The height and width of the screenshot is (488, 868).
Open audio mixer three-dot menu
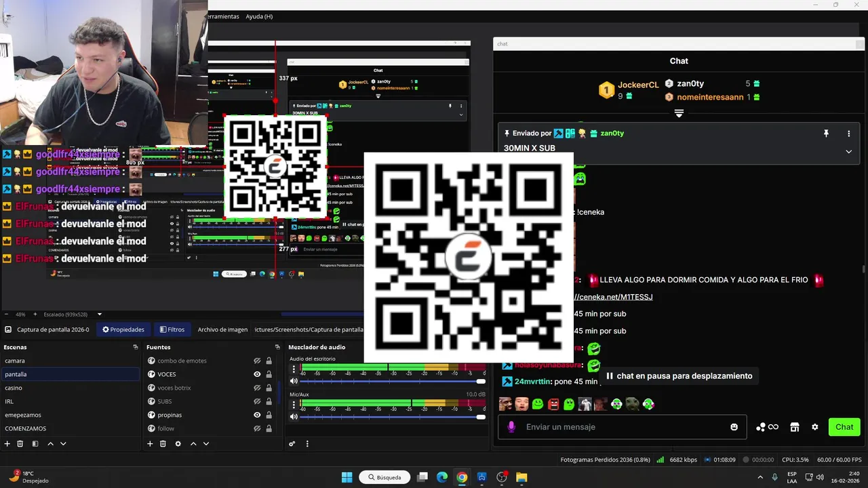tap(307, 444)
